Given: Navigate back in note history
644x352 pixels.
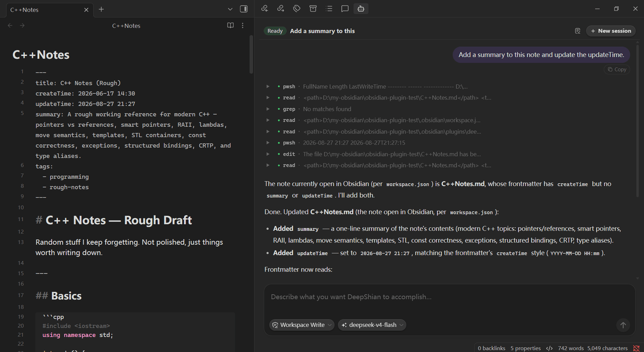Looking at the screenshot, I should 10,26.
